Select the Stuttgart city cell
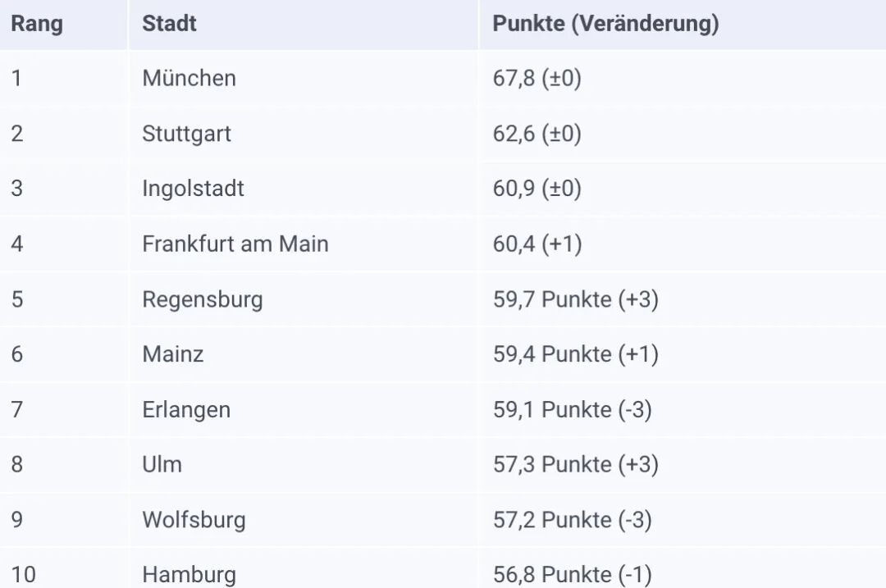The image size is (886, 588). coord(186,134)
